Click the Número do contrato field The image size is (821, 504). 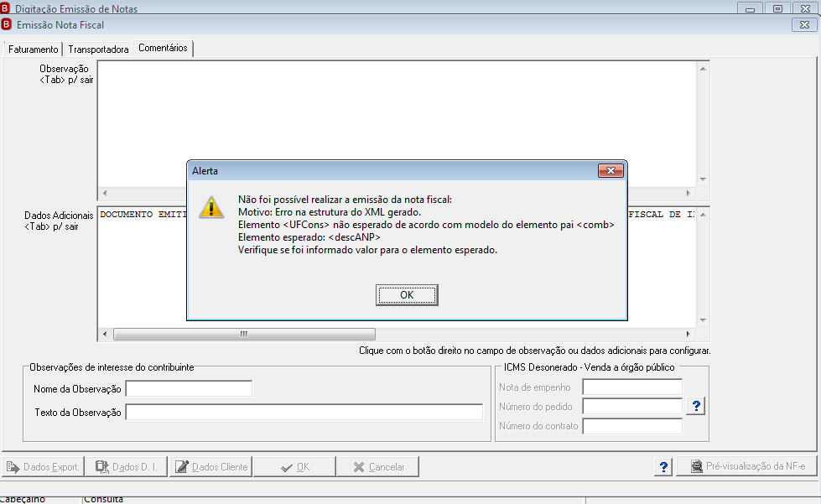[632, 426]
